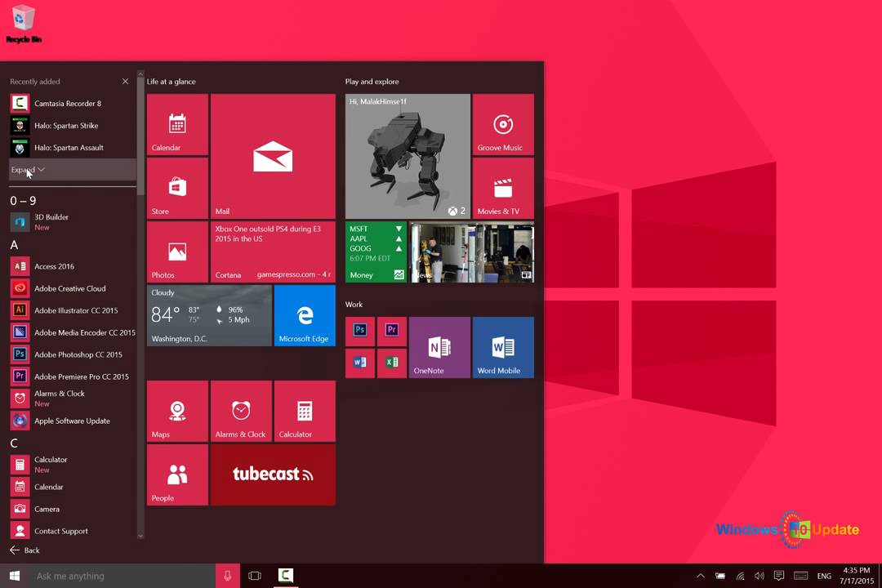This screenshot has width=882, height=588.
Task: Launch Microsoft Edge tile
Action: pyautogui.click(x=305, y=315)
